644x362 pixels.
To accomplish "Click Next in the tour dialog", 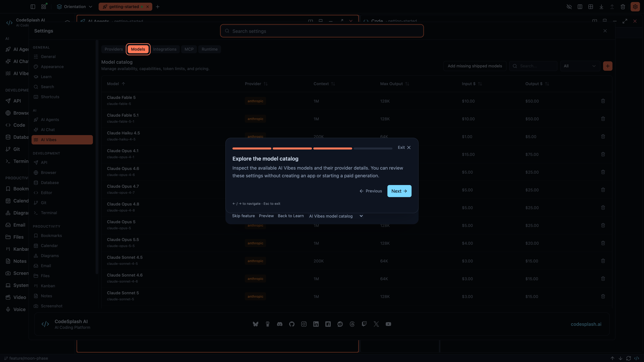I will click(x=399, y=191).
